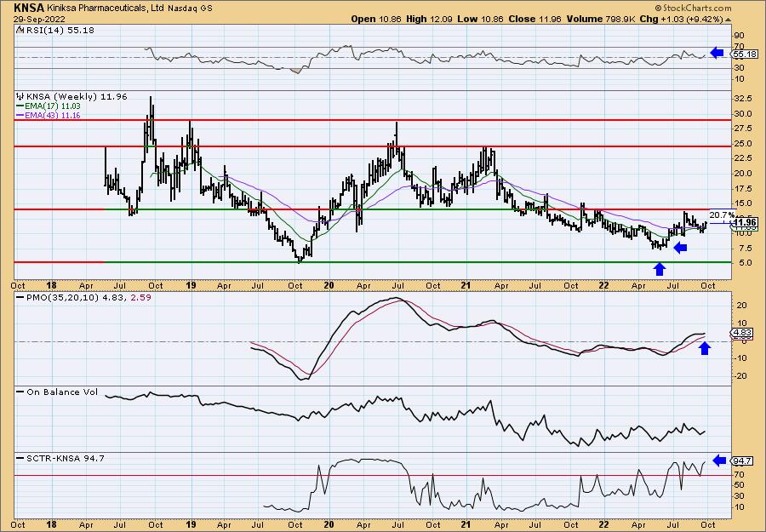Click the KNSA (Weekly) 11.96 legend
The image size is (766, 532).
click(x=77, y=97)
